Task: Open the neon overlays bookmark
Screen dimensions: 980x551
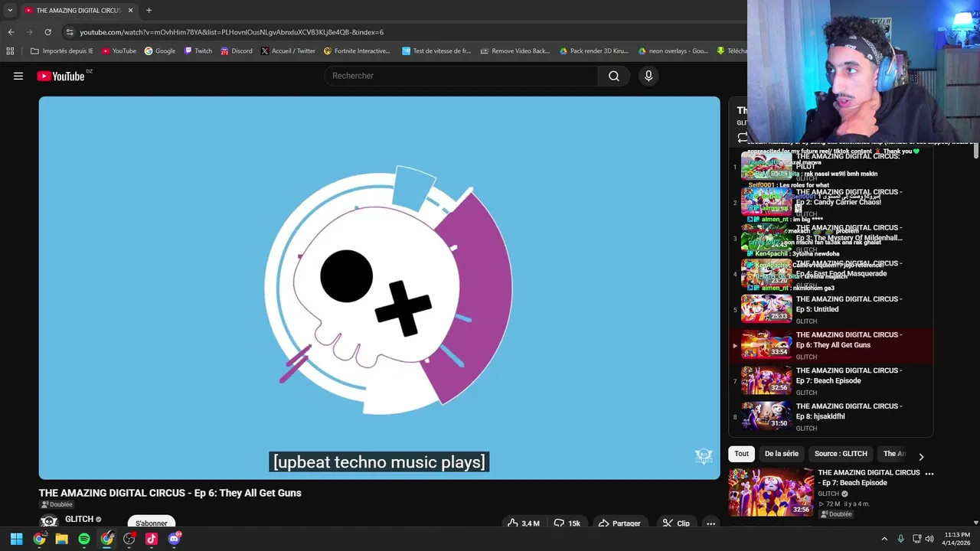Action: 672,51
